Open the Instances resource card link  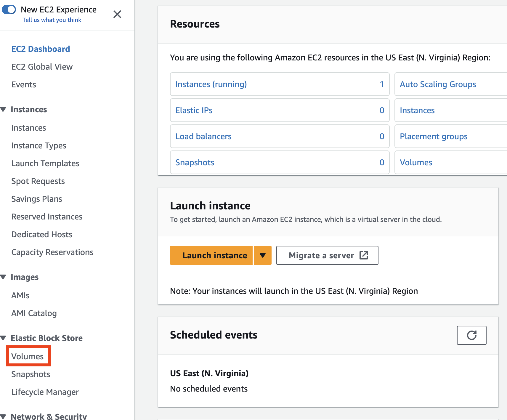point(417,110)
